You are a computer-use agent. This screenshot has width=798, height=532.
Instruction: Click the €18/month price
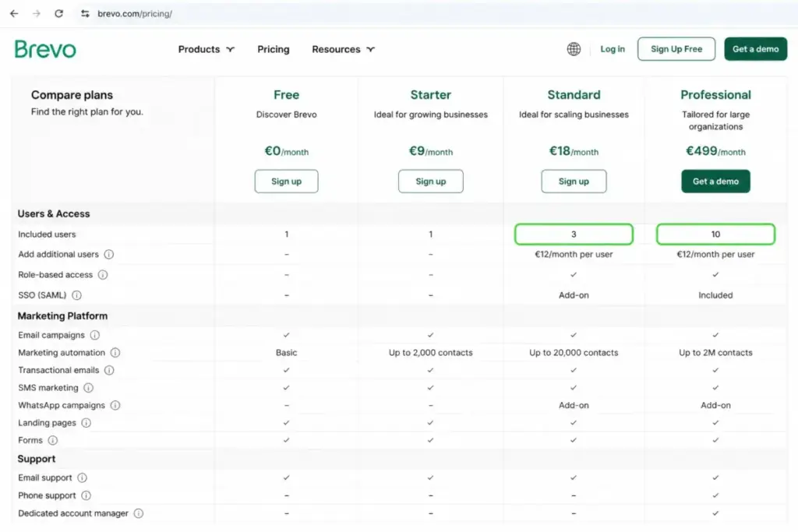(574, 151)
